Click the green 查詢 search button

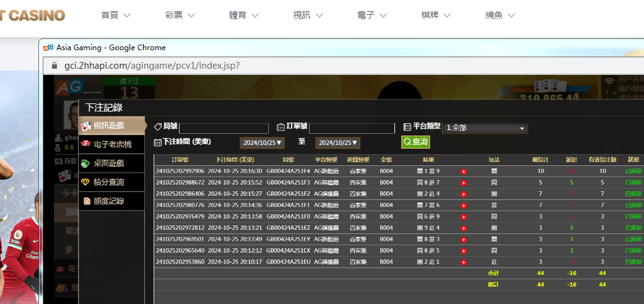415,142
